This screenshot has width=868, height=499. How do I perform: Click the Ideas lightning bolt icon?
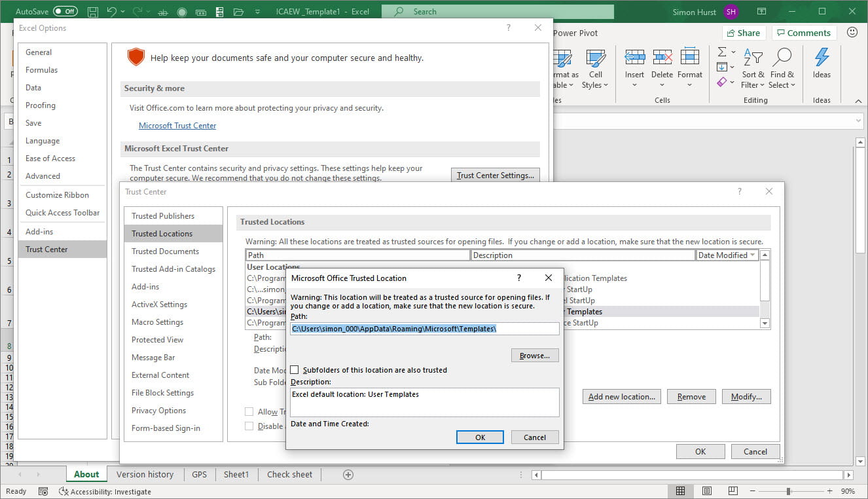822,59
